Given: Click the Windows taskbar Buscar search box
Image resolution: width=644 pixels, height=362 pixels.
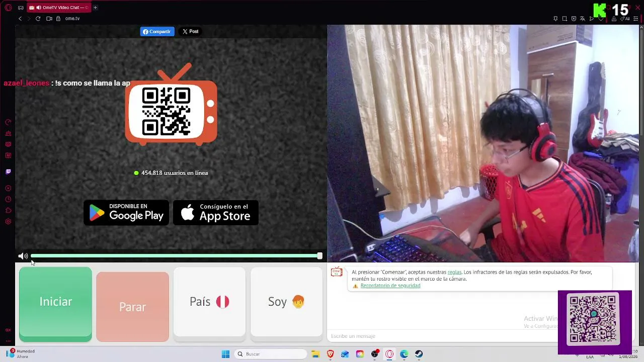Looking at the screenshot, I should tap(271, 354).
